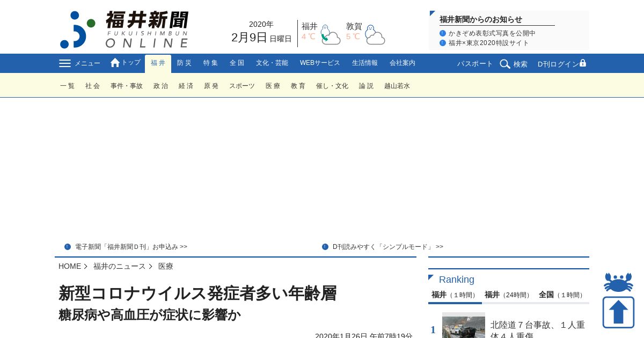Open the 文化・芸能 navigation tab
The width and height of the screenshot is (644, 338).
272,63
